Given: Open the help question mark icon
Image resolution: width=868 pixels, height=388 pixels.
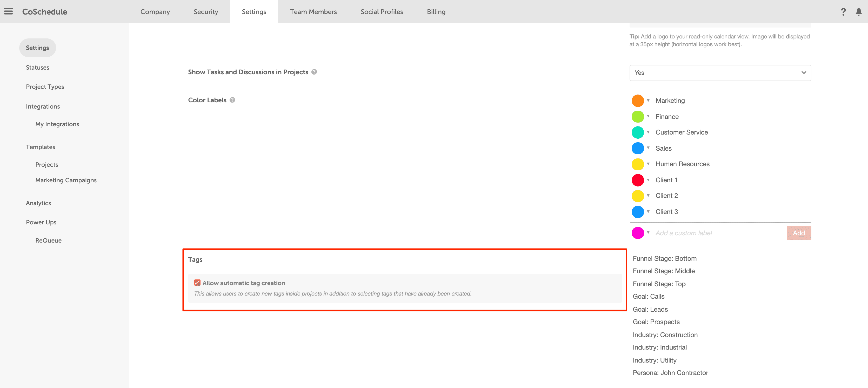Looking at the screenshot, I should pos(843,12).
